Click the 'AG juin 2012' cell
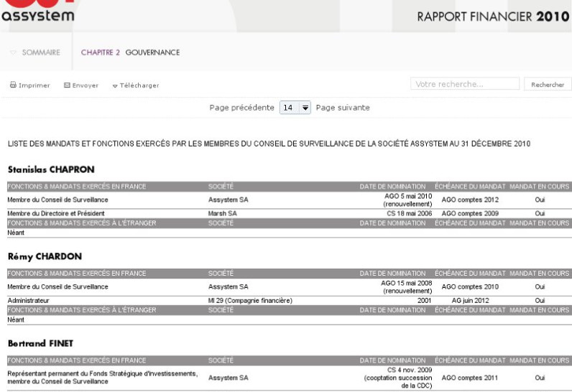This screenshot has width=572, height=392. [470, 301]
